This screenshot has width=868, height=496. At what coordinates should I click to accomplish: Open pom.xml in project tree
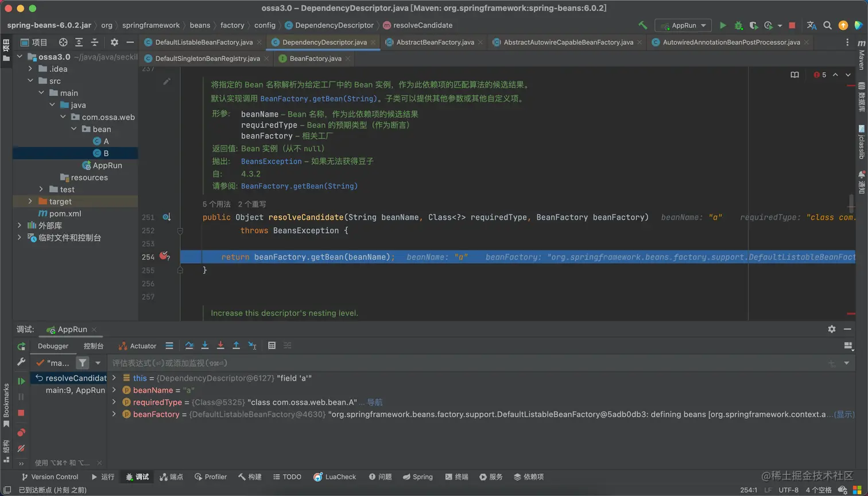(60, 214)
